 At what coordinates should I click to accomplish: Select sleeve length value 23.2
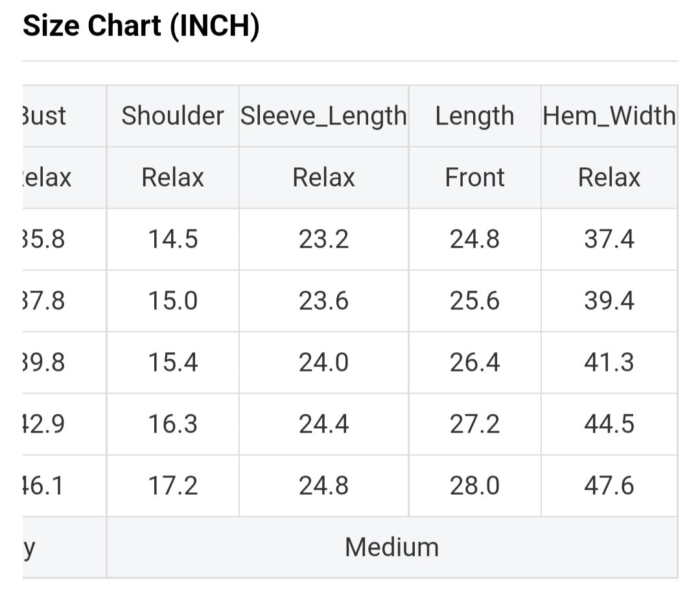(x=323, y=239)
